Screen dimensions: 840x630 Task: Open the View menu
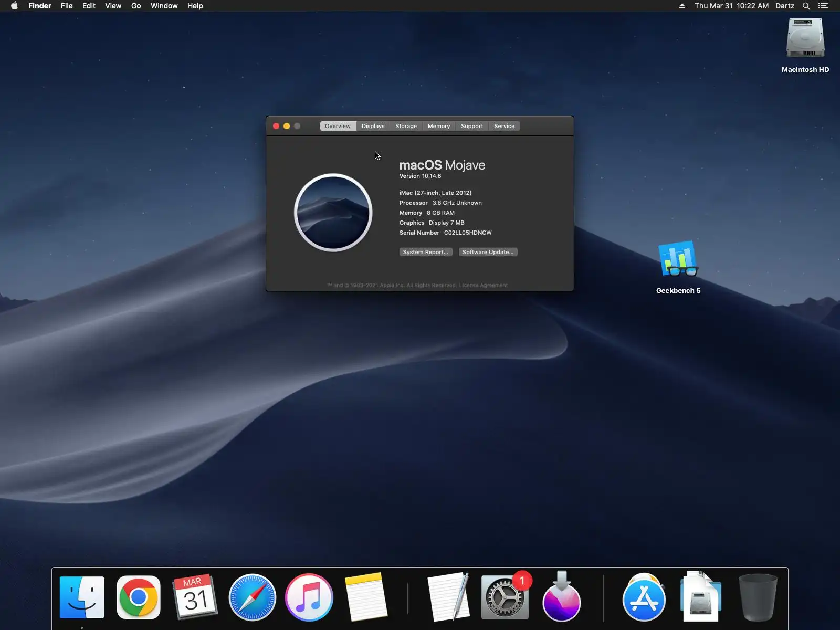pos(113,6)
